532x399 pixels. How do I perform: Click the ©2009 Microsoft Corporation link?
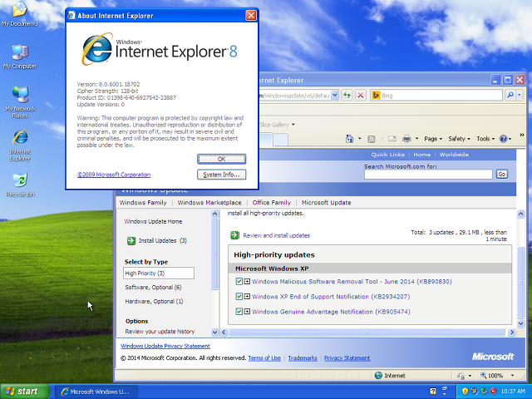(114, 175)
